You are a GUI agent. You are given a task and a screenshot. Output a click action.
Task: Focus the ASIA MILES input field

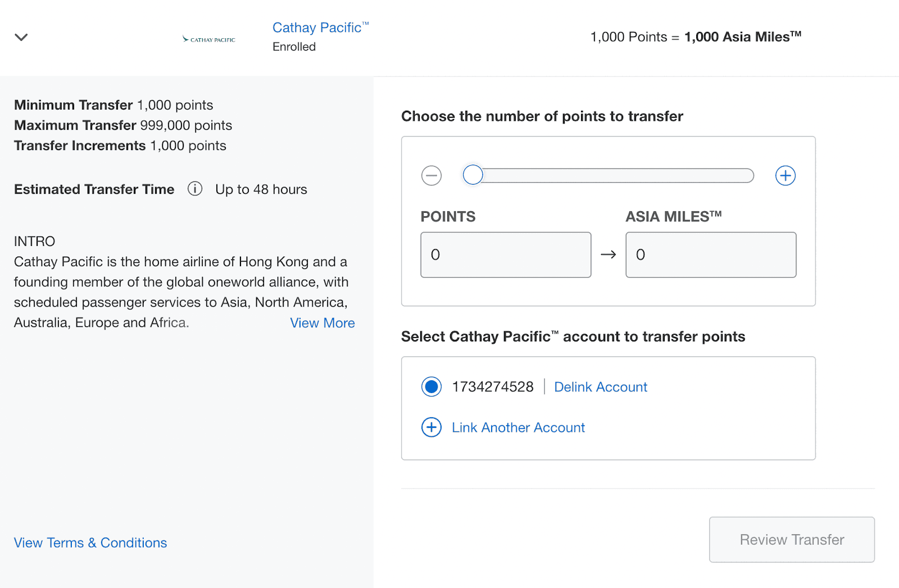[711, 255]
